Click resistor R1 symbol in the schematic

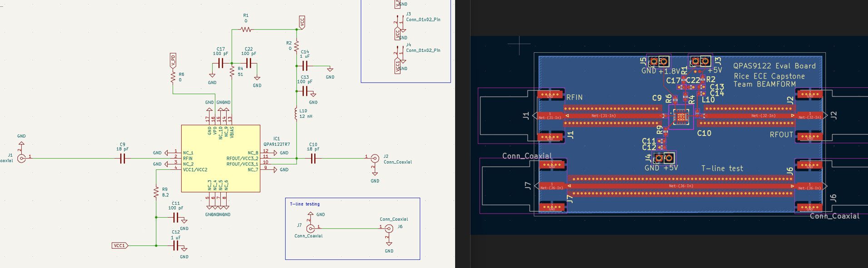pyautogui.click(x=246, y=30)
